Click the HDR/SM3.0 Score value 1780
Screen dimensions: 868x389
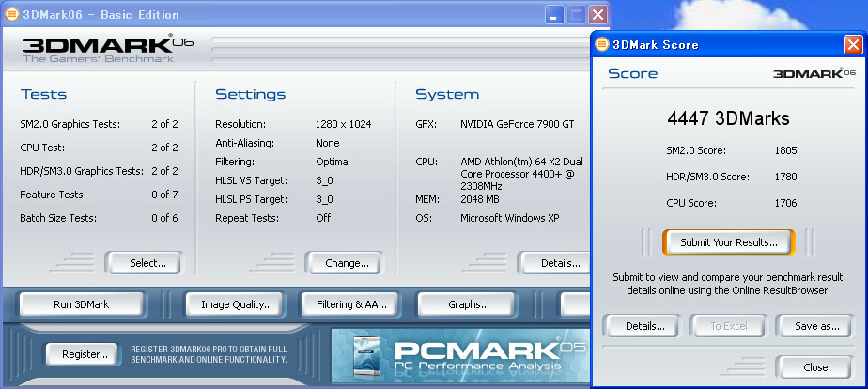[786, 177]
